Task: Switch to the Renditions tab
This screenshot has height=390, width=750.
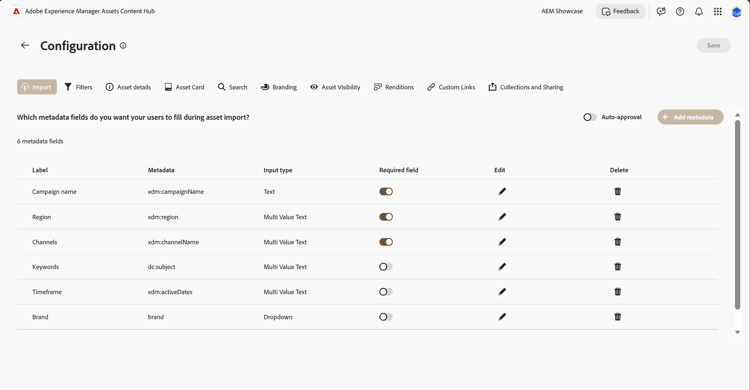Action: (x=394, y=87)
